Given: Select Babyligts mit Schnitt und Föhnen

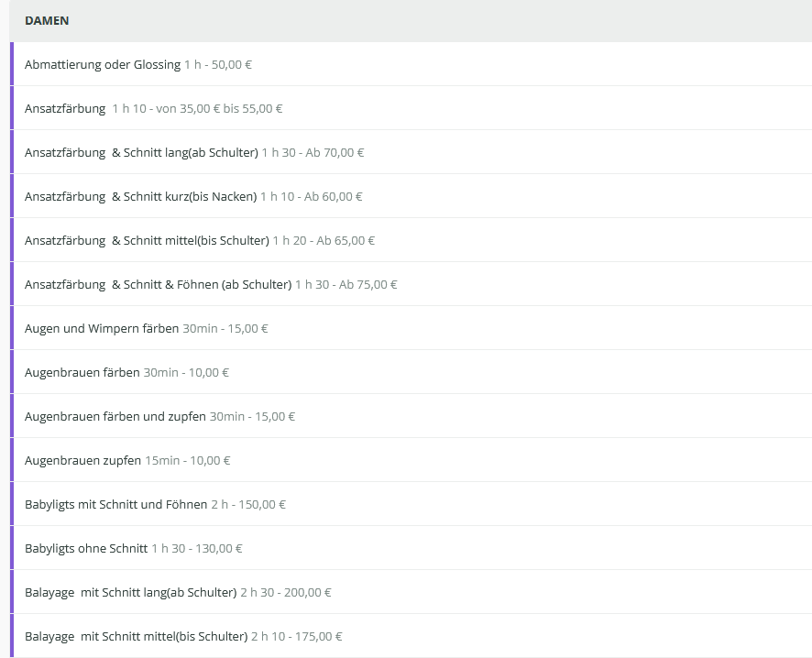Looking at the screenshot, I should click(116, 505).
